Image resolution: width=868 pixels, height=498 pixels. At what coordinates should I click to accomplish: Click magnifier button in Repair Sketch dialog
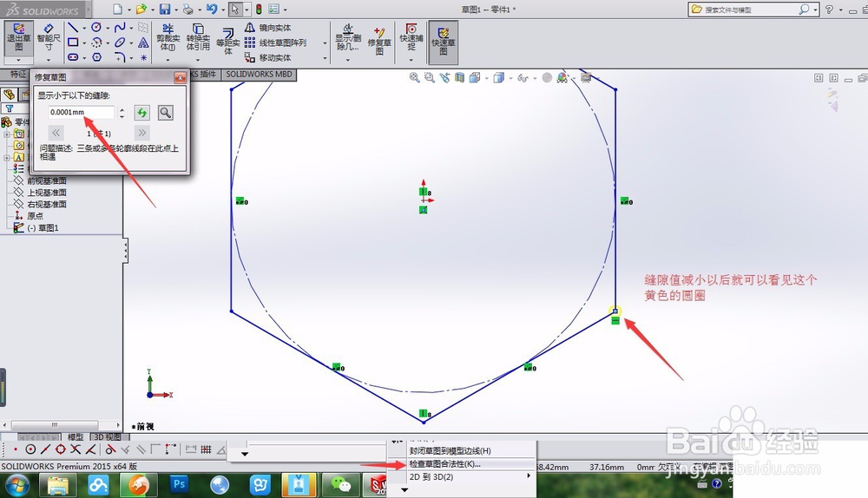click(165, 113)
